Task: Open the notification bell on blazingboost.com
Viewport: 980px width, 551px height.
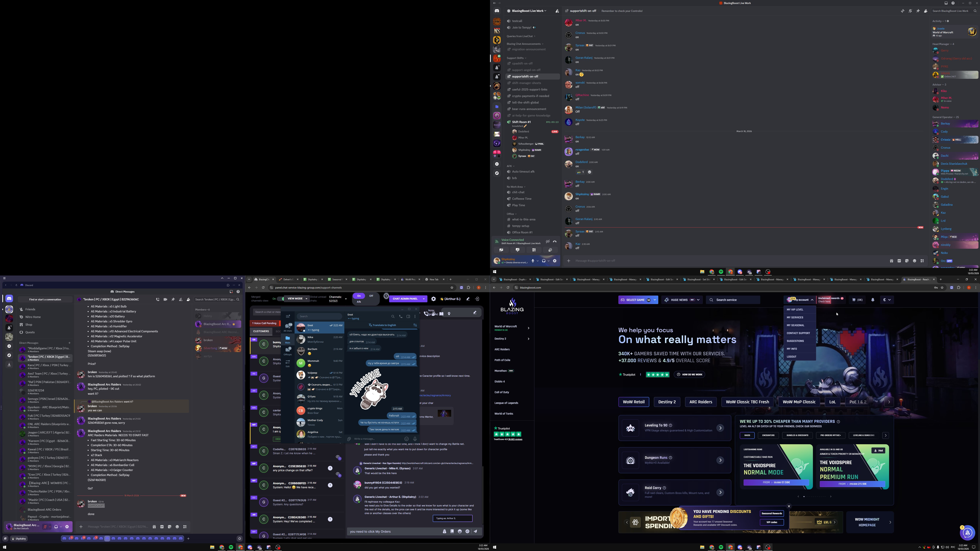Action: [x=873, y=300]
